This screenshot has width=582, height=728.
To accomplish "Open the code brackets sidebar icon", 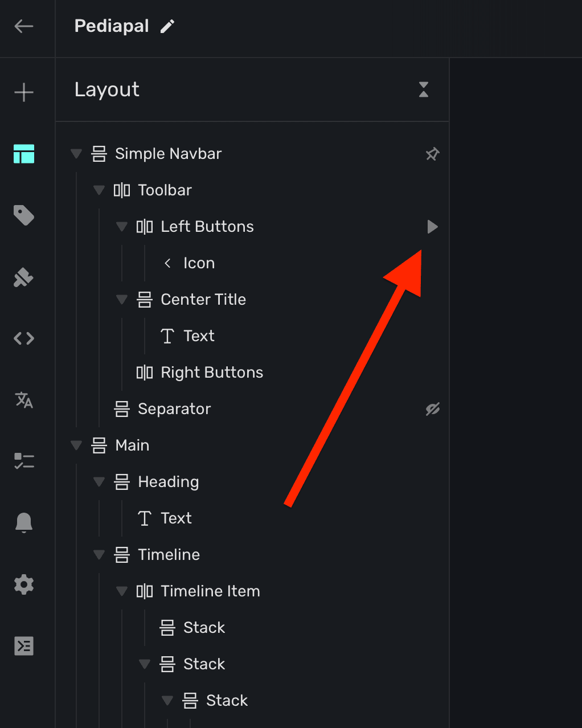I will coord(24,339).
